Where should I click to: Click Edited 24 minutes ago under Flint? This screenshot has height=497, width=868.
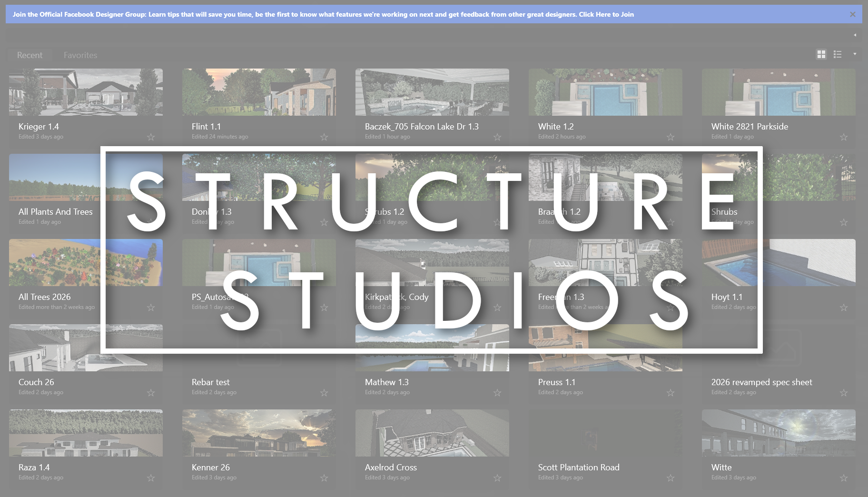coord(220,137)
